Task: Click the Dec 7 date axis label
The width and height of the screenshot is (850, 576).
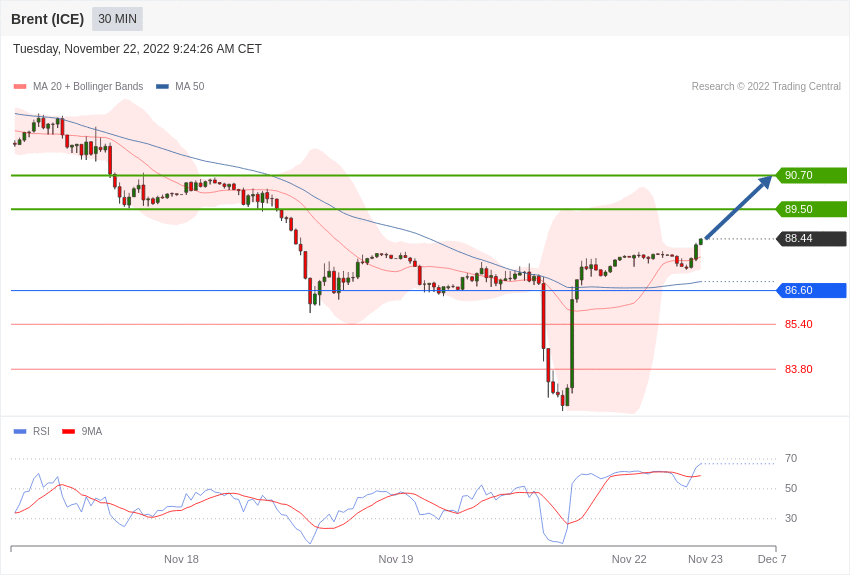Action: [772, 560]
